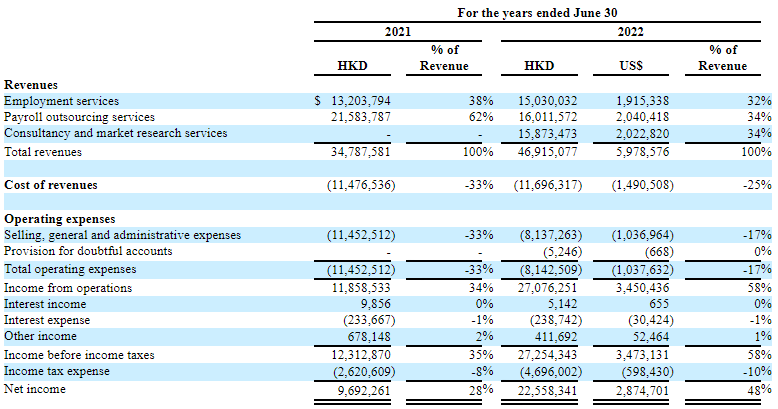Select 2022 HKD payroll value 16,011,572
This screenshot has width=778, height=409.
(x=548, y=117)
